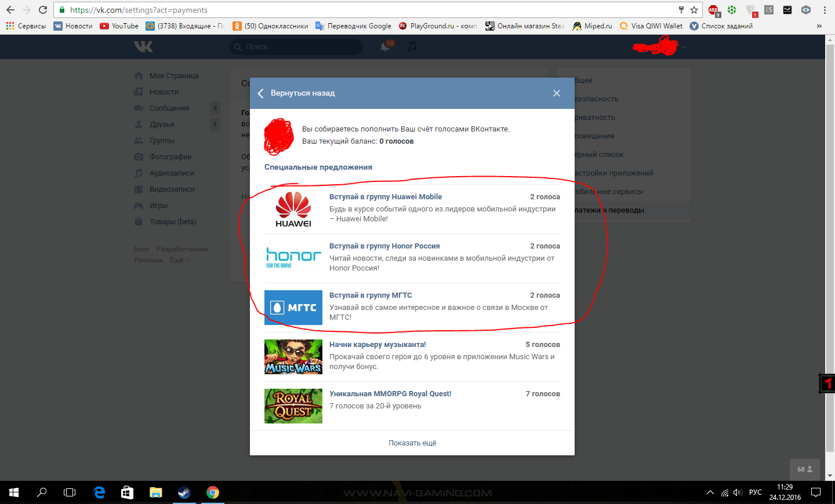The width and height of the screenshot is (835, 504).
Task: Open the Visa QIWI Wallet bookmark
Action: pyautogui.click(x=651, y=26)
